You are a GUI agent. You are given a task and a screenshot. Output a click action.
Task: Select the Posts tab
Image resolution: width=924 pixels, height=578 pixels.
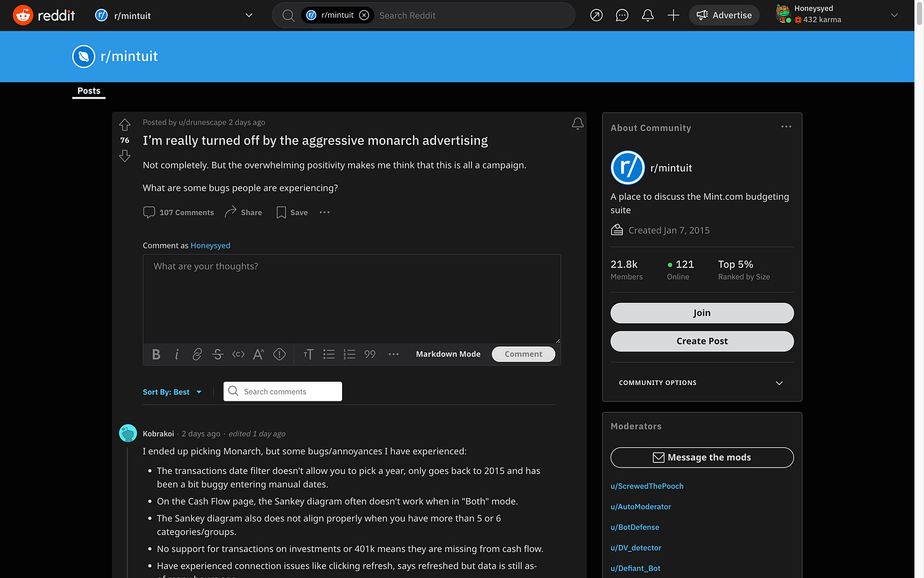(89, 91)
